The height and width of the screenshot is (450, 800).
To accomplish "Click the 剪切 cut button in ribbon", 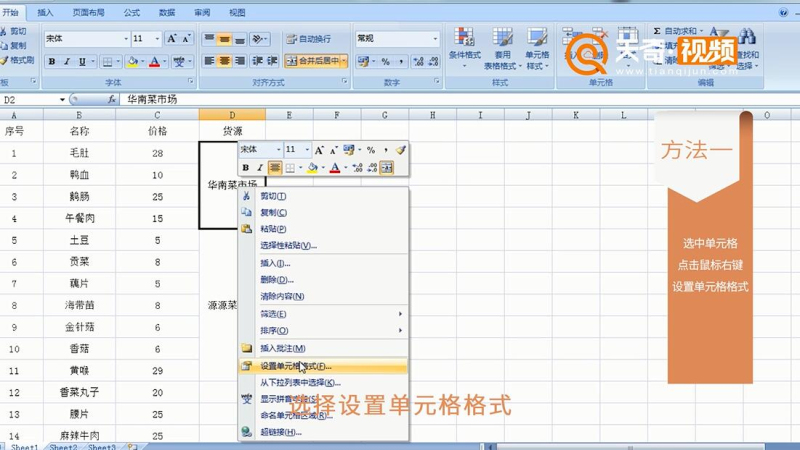I will coord(14,32).
